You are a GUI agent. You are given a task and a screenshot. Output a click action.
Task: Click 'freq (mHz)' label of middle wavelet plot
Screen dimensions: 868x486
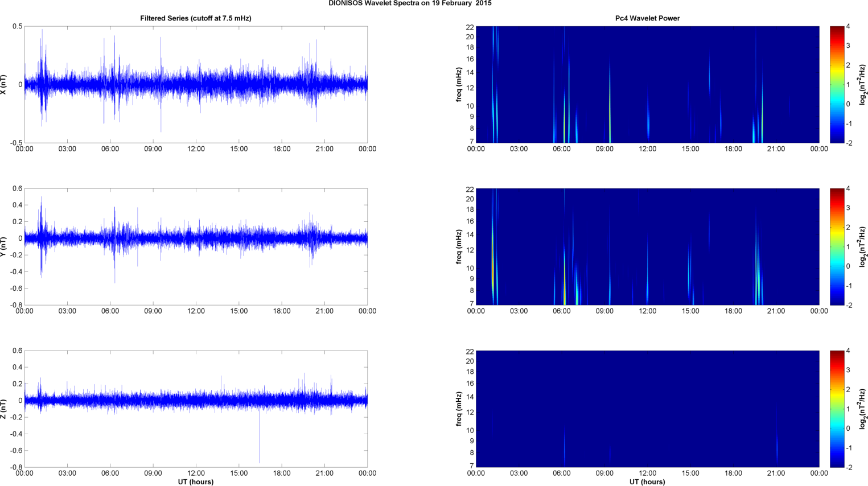pyautogui.click(x=459, y=247)
